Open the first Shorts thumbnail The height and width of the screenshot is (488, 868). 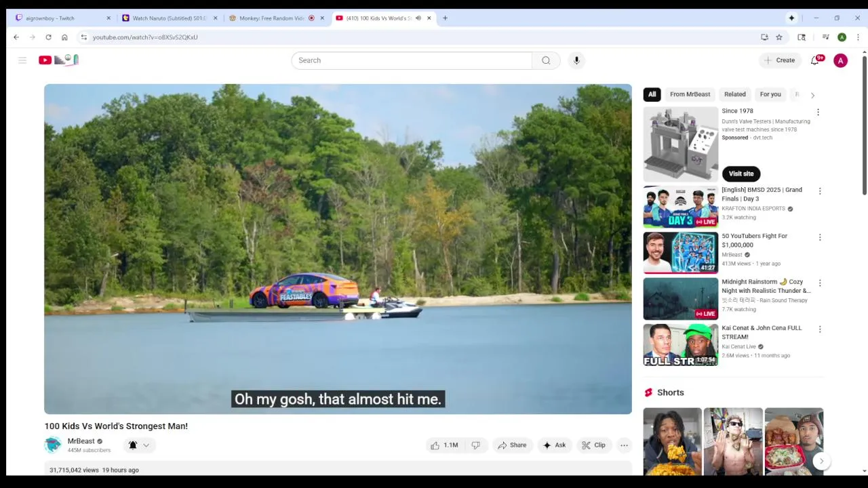(672, 441)
